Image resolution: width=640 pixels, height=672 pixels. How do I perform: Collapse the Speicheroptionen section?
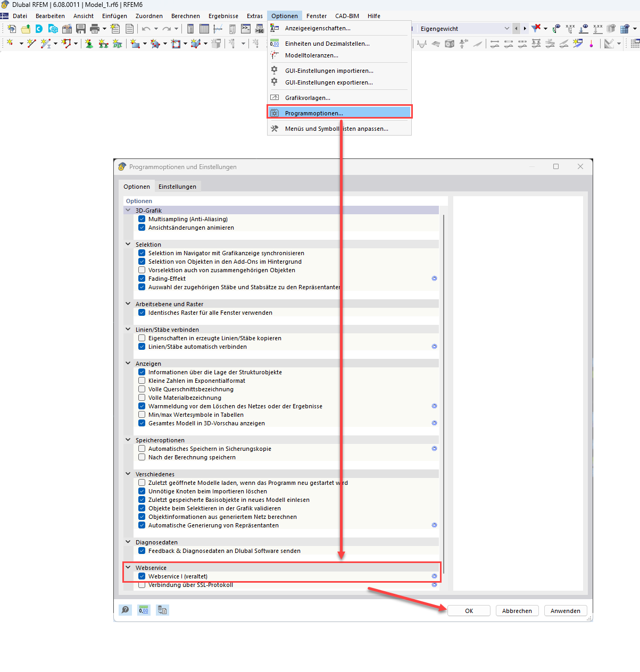pos(128,440)
